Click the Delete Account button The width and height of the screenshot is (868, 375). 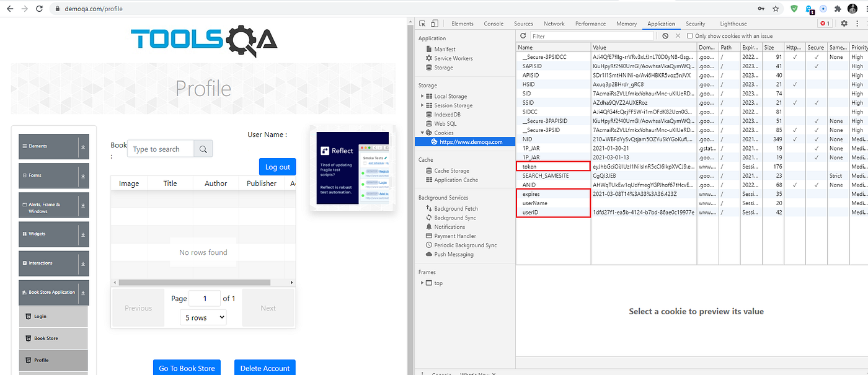[x=265, y=368]
